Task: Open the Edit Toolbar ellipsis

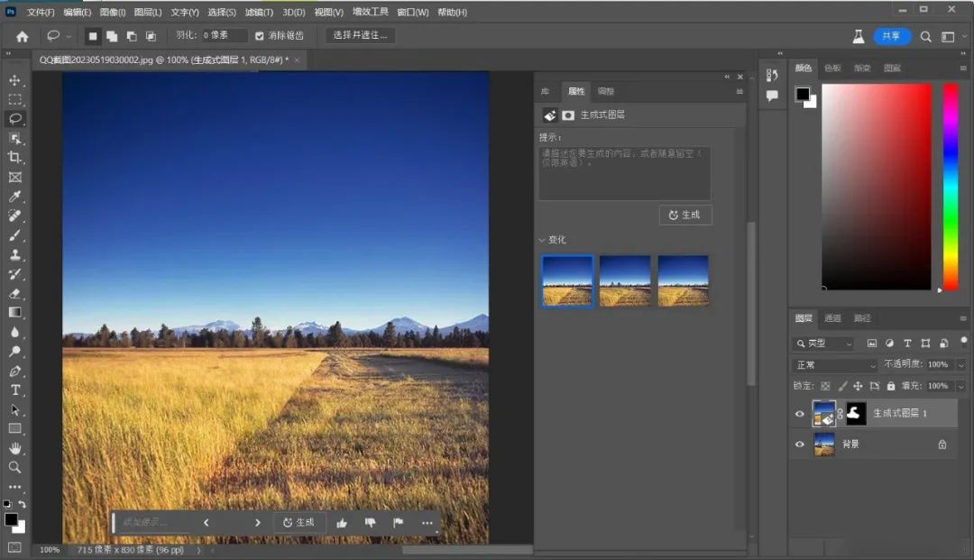Action: pos(15,487)
